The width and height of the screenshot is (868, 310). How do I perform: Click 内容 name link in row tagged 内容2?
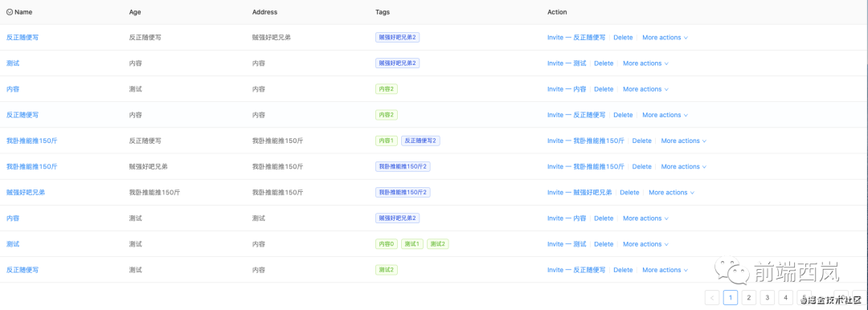click(13, 89)
